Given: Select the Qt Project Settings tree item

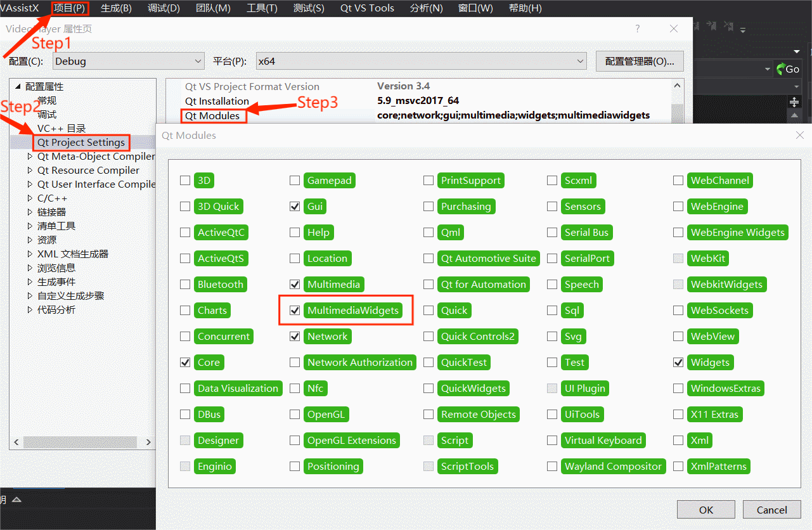Looking at the screenshot, I should coord(81,142).
